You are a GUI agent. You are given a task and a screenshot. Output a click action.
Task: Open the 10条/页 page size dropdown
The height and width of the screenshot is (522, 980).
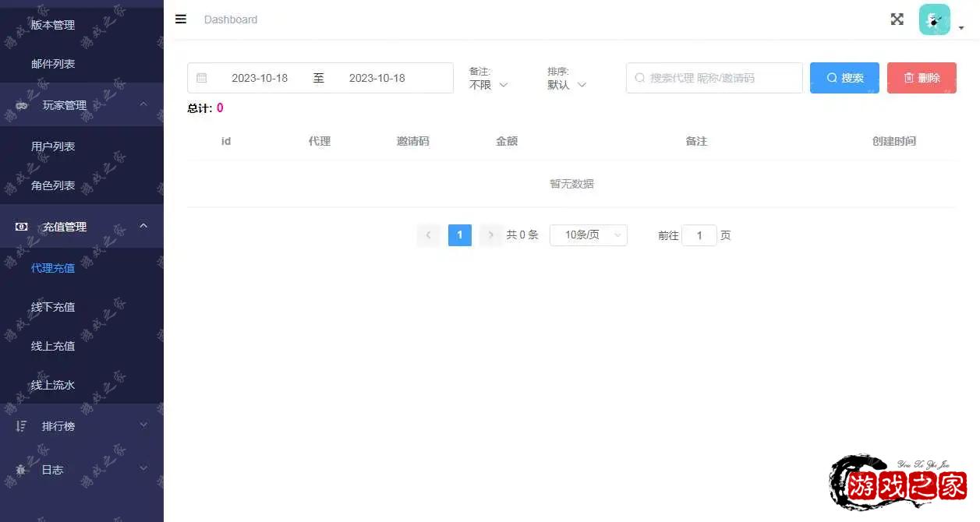[x=588, y=235]
